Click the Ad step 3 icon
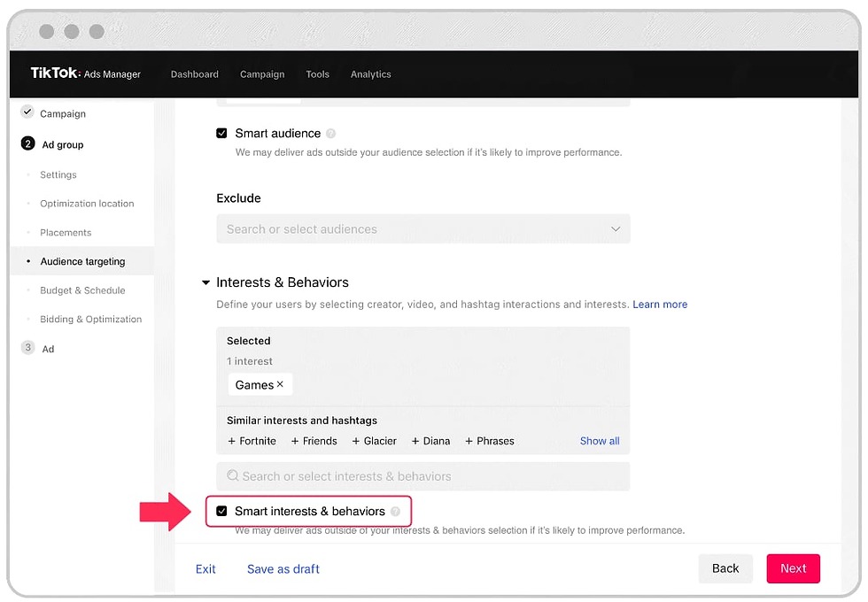The width and height of the screenshot is (868, 602). [27, 348]
